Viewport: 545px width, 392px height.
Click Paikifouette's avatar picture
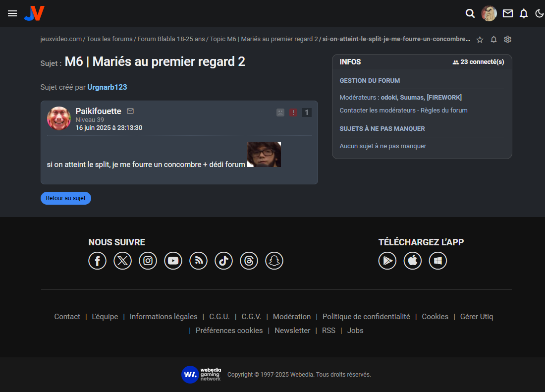[x=59, y=118]
